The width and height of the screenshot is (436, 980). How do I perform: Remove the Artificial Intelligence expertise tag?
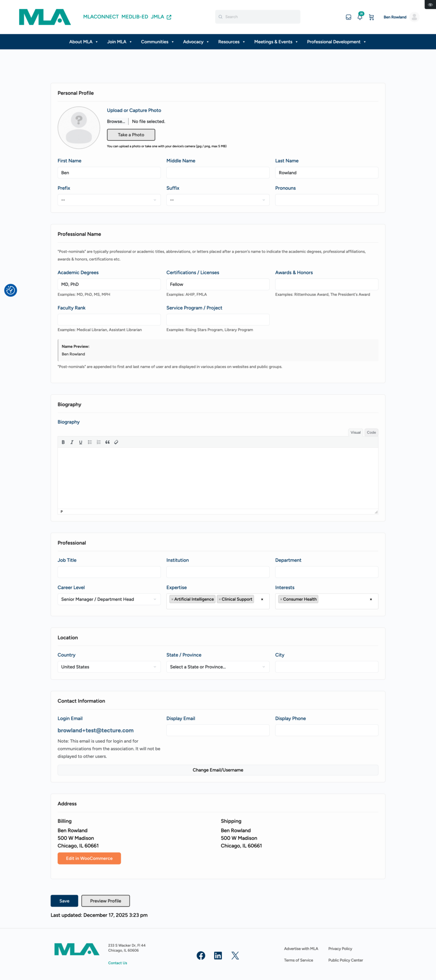(x=172, y=599)
